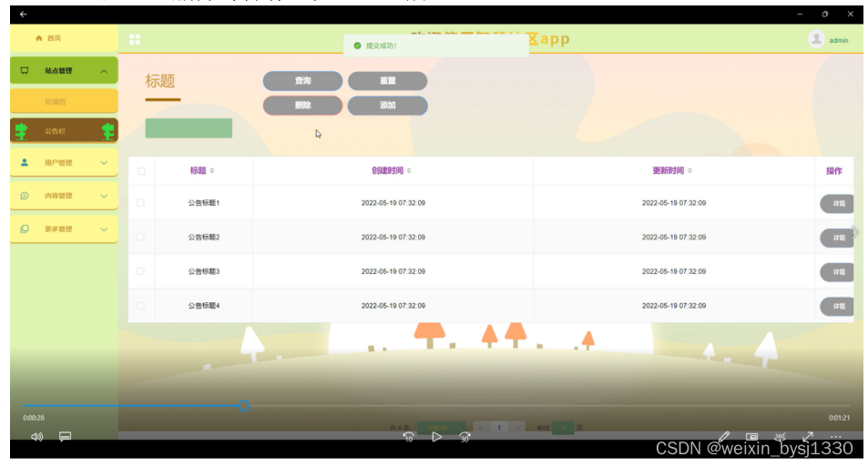The height and width of the screenshot is (467, 868).
Task: Check the box for 公告标题1
Action: coord(140,203)
